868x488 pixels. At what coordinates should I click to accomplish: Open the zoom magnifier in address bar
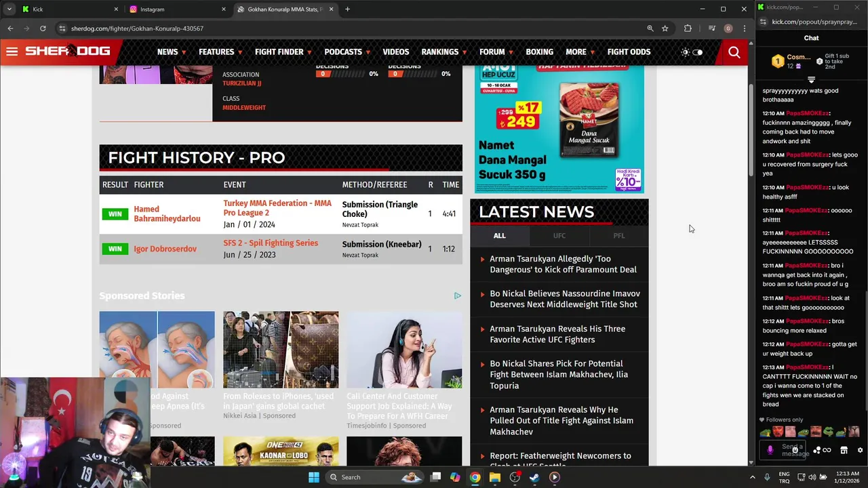point(650,28)
